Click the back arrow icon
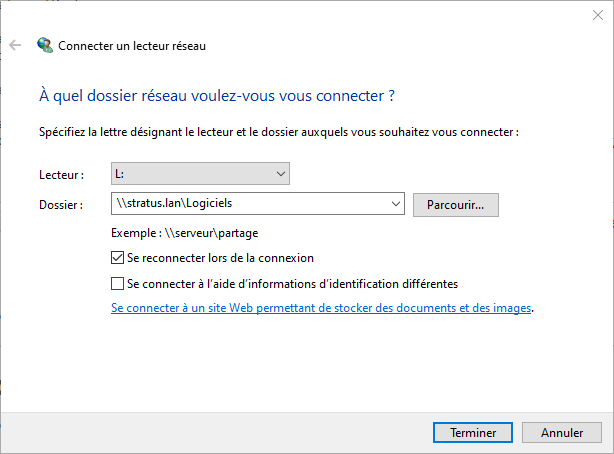Image resolution: width=614 pixels, height=454 pixels. point(15,45)
